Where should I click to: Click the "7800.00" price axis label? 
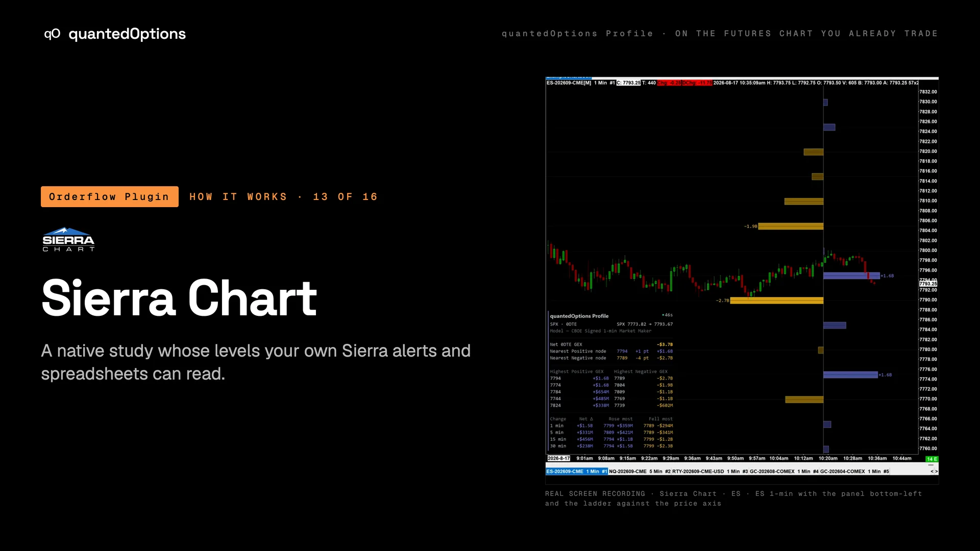[x=928, y=251]
